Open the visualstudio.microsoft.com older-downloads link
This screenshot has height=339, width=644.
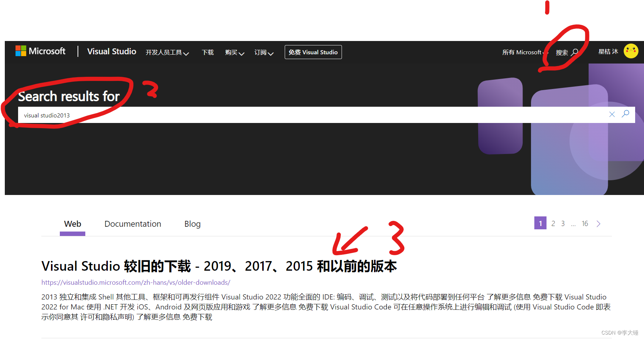coord(135,282)
